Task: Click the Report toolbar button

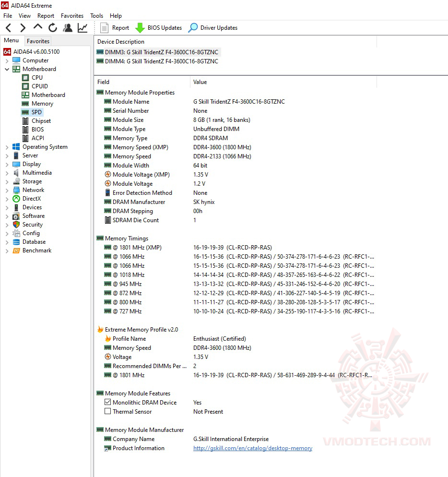Action: point(115,28)
